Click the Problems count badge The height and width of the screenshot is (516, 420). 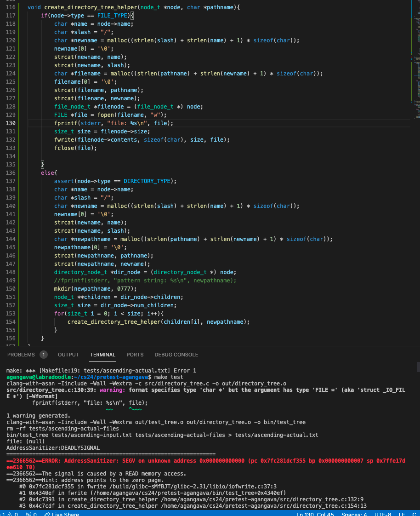pos(44,355)
